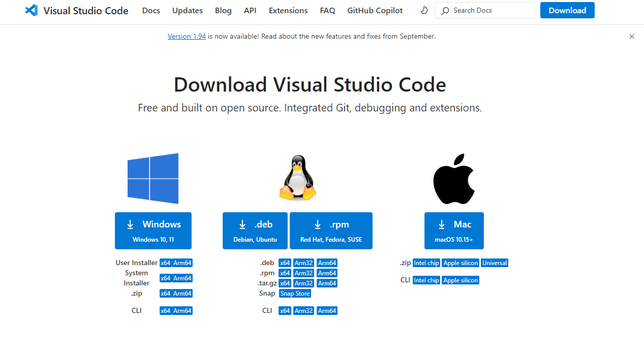Select Linux CLI Arm64 download
This screenshot has height=347, width=644.
coord(327,311)
